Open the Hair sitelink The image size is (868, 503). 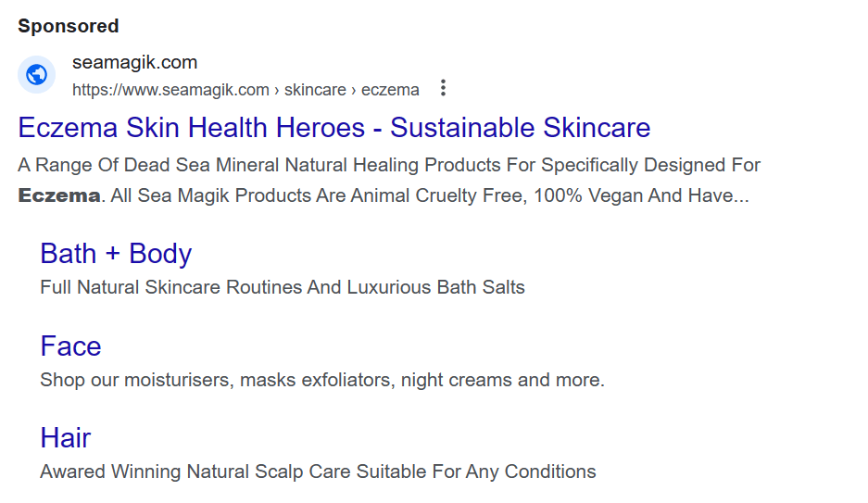coord(66,438)
